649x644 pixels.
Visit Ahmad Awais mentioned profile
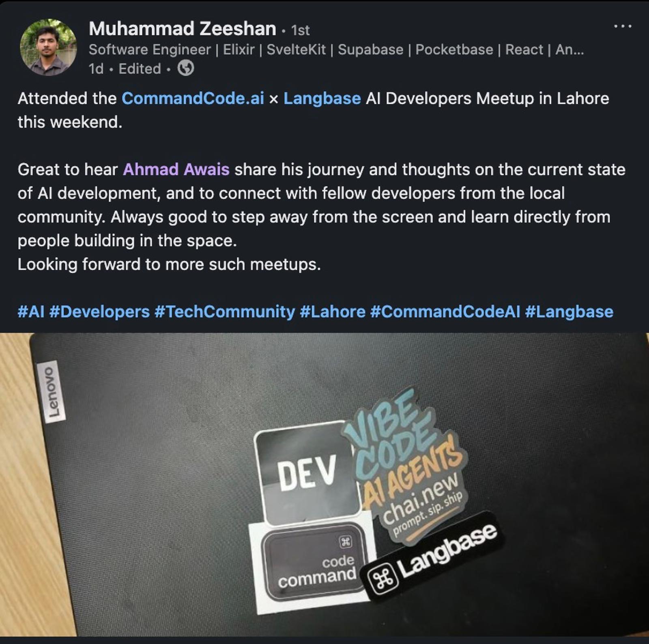[176, 170]
